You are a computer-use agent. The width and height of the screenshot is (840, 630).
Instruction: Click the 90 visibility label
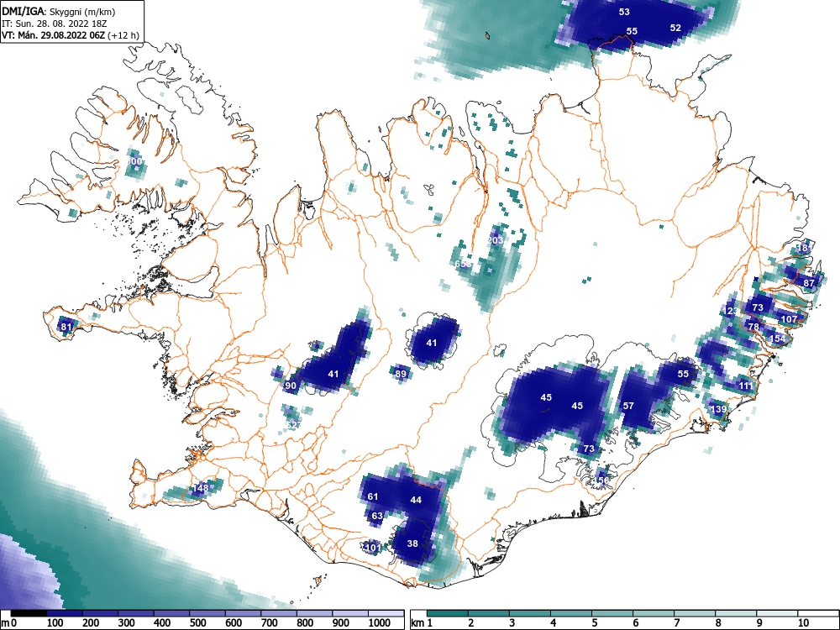pos(291,386)
